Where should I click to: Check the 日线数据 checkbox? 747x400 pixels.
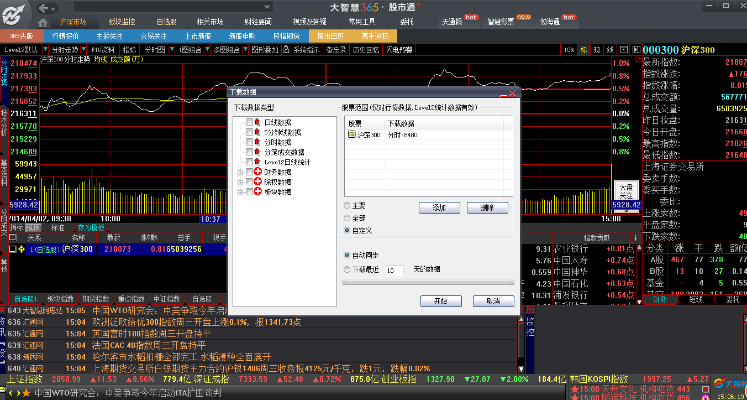(249, 122)
